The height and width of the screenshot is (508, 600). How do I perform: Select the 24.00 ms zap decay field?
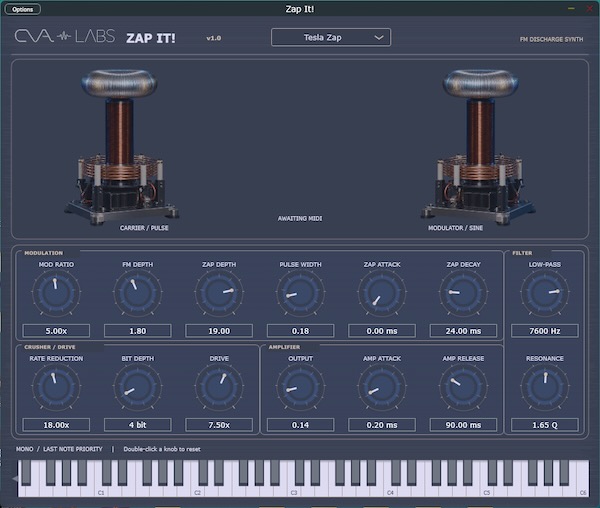pyautogui.click(x=463, y=331)
